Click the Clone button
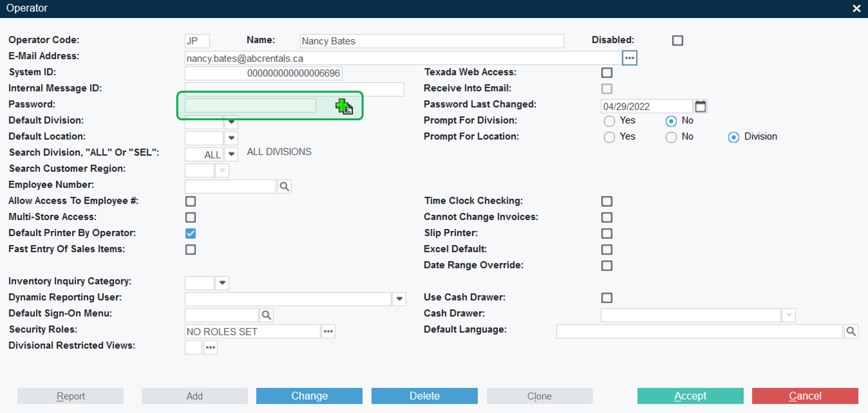Image resolution: width=868 pixels, height=413 pixels. click(x=540, y=396)
